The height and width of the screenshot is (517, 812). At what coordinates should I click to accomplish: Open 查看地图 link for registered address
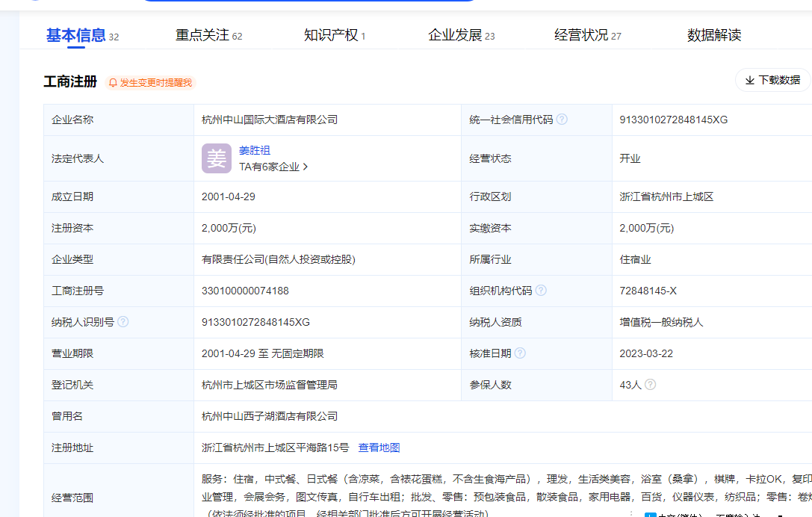pyautogui.click(x=379, y=448)
